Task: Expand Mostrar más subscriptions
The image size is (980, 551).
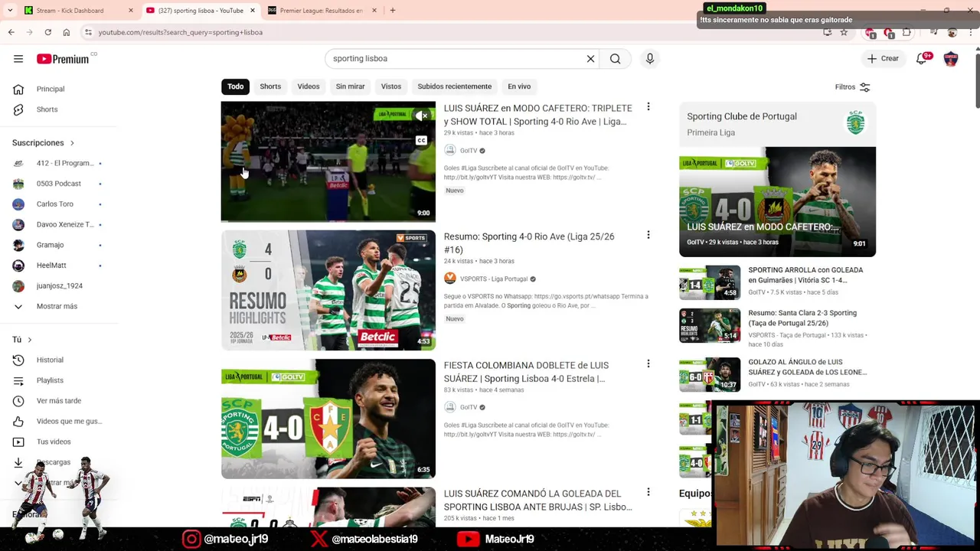Action: click(x=57, y=306)
